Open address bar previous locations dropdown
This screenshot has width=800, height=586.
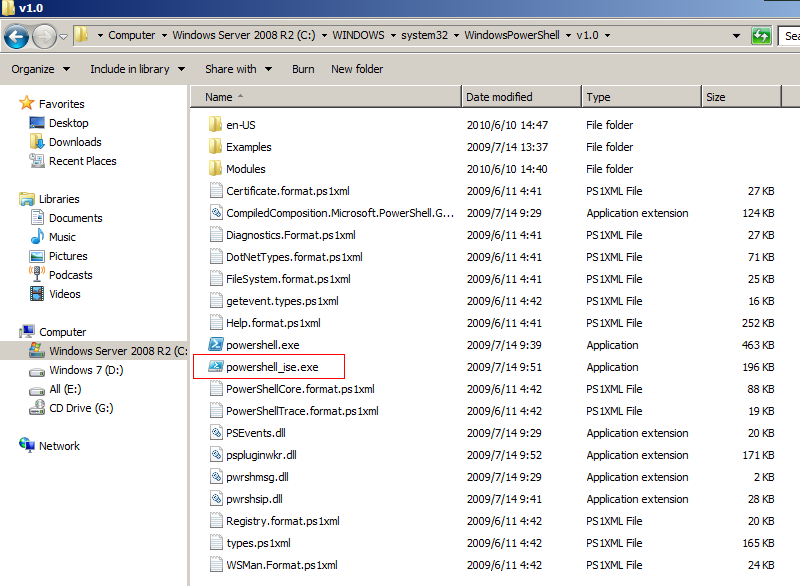coord(736,36)
